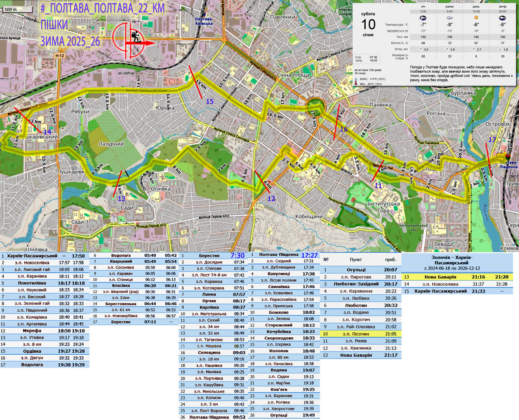Click the Люботин-Західний 20:17 row
The image size is (519, 420).
[x=361, y=284]
